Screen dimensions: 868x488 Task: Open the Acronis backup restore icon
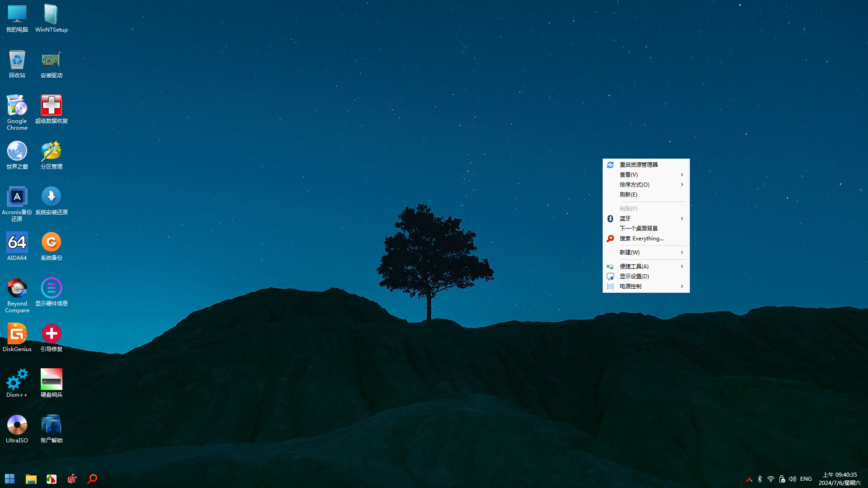[x=17, y=197]
